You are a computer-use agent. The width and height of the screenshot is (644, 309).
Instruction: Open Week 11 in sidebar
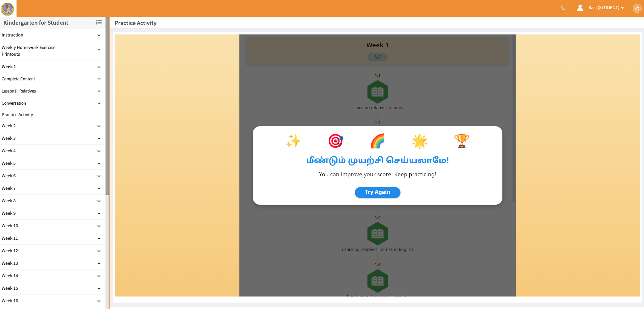click(53, 238)
